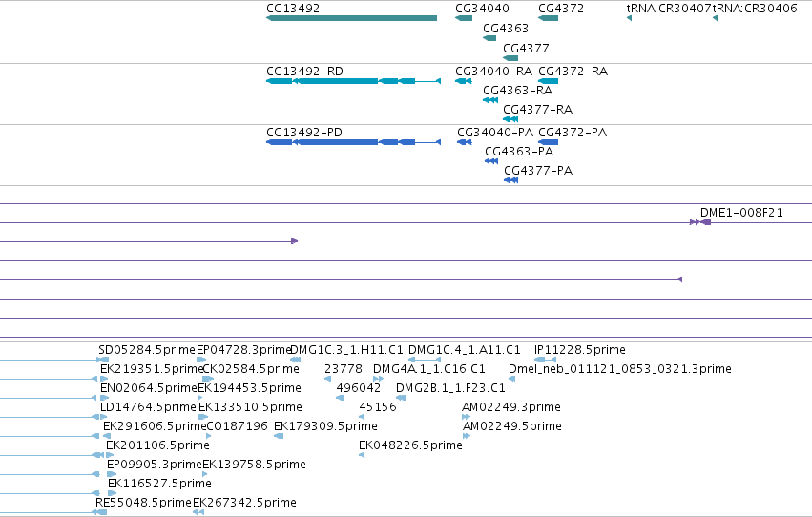The height and width of the screenshot is (517, 812).
Task: Click the EK048226.5prime label
Action: (410, 445)
